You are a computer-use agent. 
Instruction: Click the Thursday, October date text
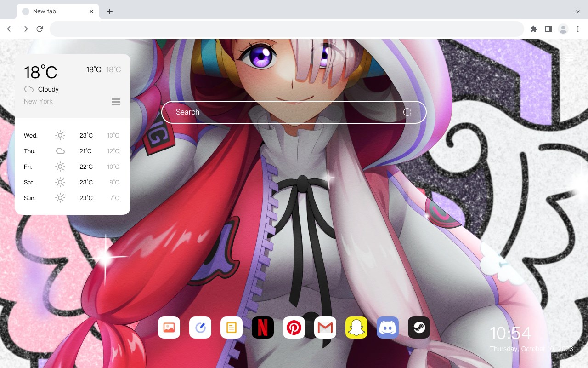(531, 349)
